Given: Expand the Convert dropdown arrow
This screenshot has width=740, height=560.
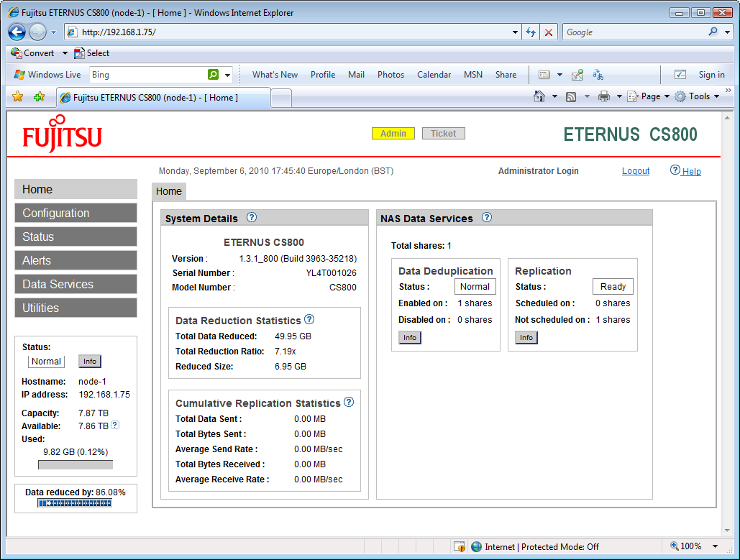Looking at the screenshot, I should [x=65, y=53].
